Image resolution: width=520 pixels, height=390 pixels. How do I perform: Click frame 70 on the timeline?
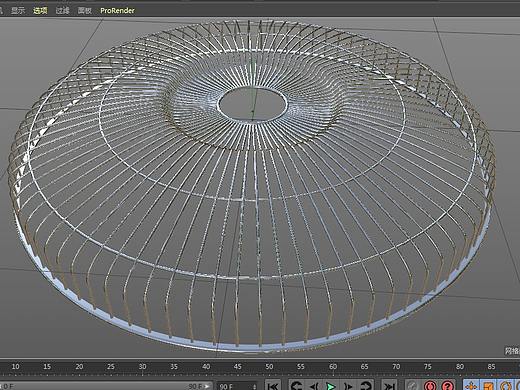click(x=396, y=367)
